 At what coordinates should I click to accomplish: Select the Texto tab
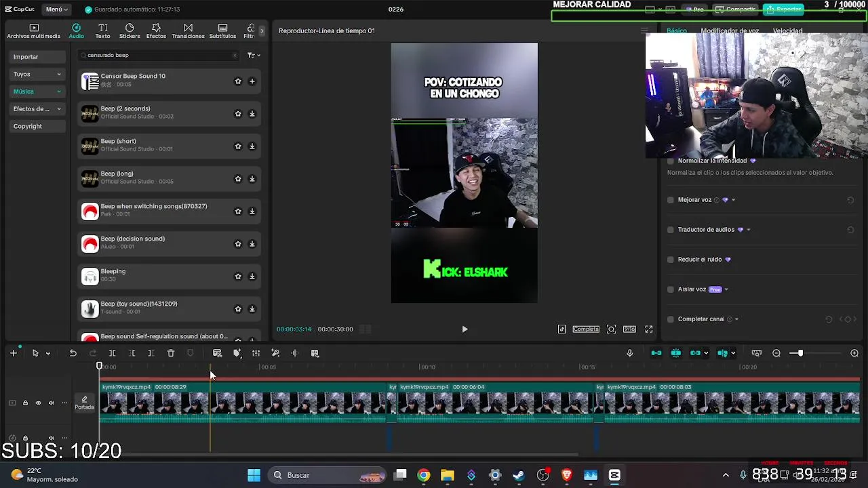(102, 31)
